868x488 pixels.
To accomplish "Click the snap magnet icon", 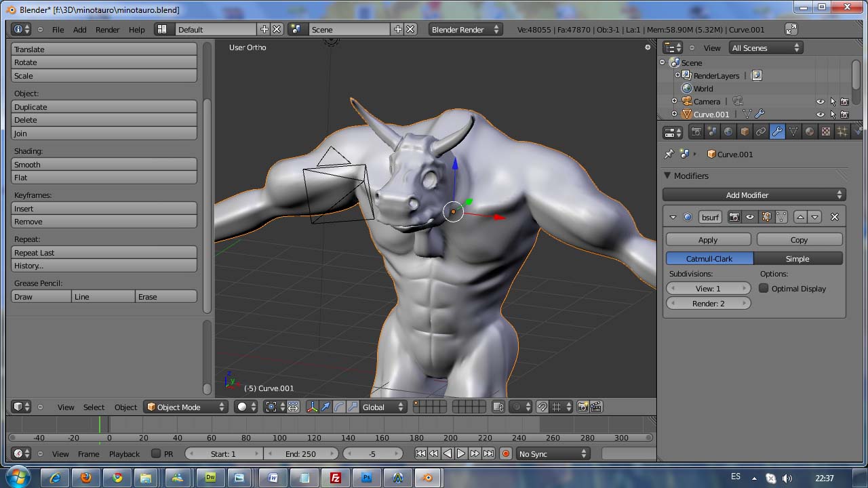I will (542, 407).
